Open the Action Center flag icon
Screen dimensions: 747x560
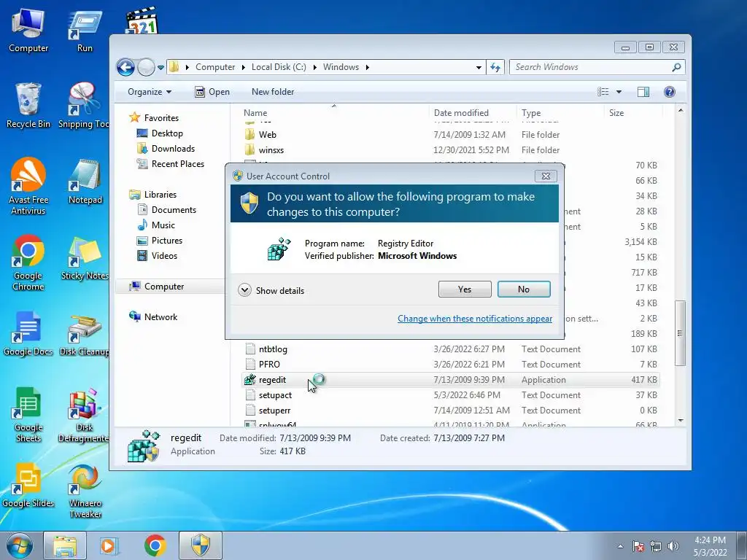638,546
